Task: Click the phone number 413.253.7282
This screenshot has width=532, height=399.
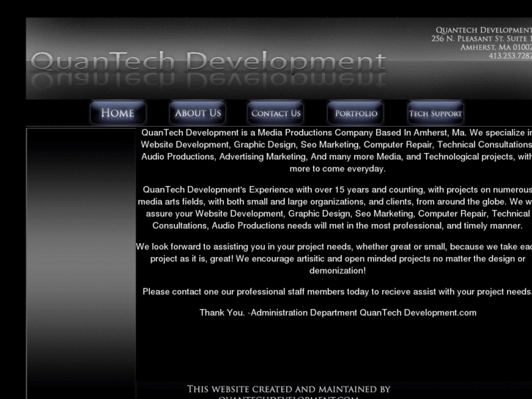Action: coord(510,56)
